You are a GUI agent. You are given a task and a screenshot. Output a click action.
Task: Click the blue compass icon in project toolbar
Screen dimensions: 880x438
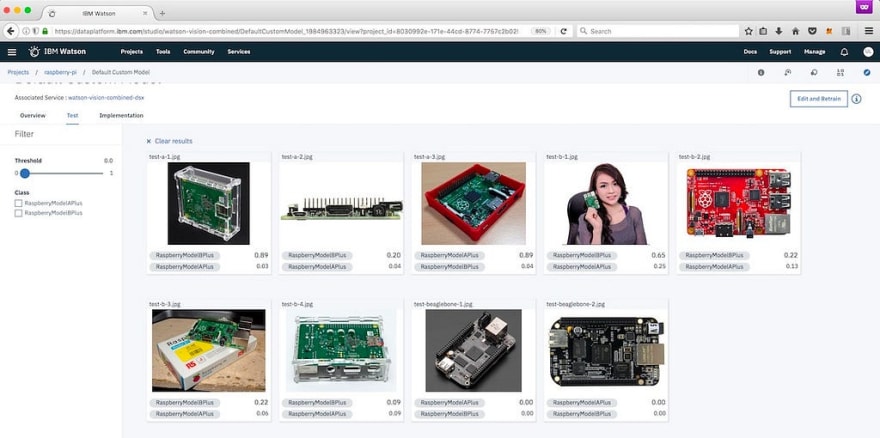(867, 72)
